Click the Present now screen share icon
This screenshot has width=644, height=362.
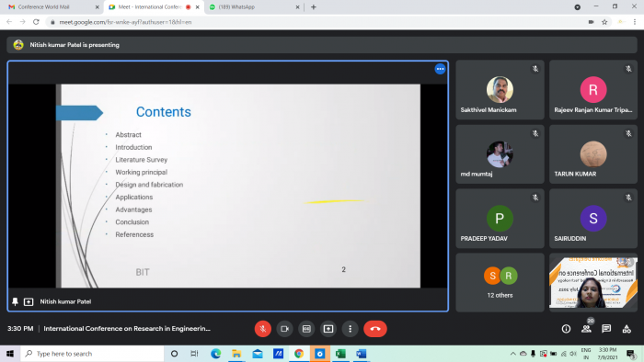328,329
